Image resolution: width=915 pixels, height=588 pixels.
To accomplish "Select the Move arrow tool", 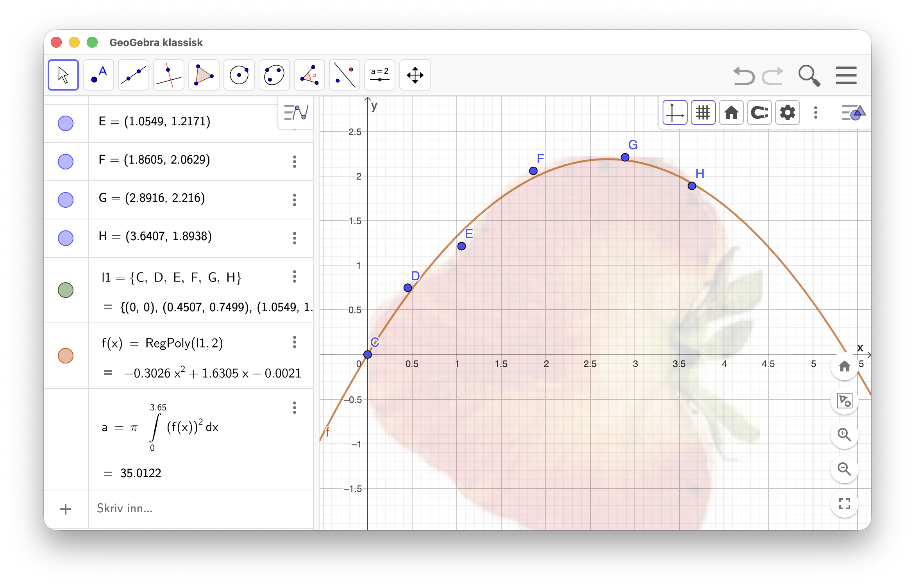I will 63,75.
